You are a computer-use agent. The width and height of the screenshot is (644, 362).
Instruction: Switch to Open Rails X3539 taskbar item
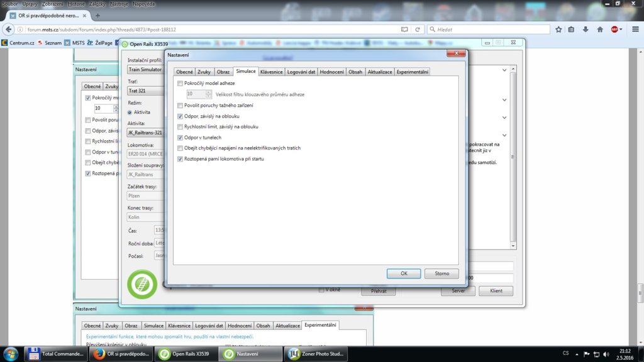[x=186, y=354]
